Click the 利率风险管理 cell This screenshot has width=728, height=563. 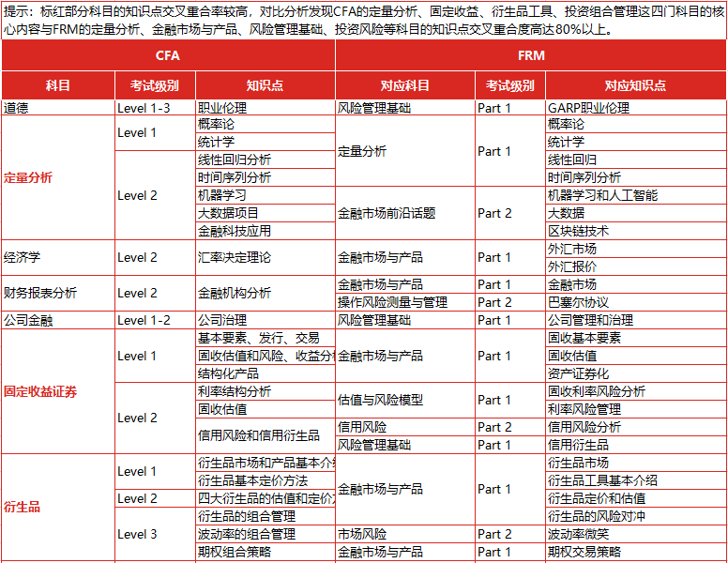[x=636, y=409]
